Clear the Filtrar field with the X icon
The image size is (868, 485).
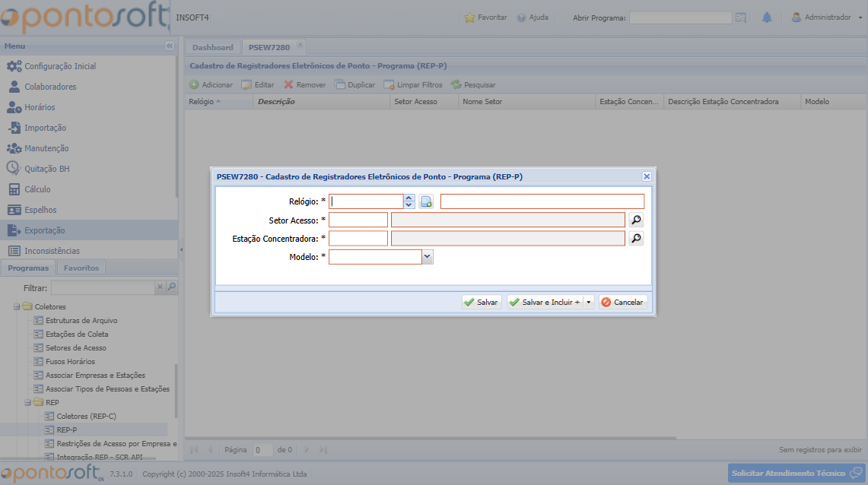pyautogui.click(x=160, y=287)
